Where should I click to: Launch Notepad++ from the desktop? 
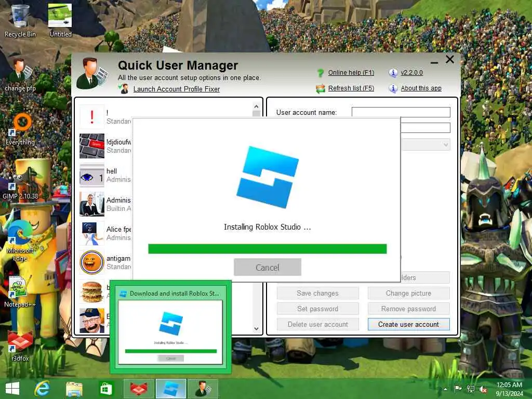(x=20, y=292)
